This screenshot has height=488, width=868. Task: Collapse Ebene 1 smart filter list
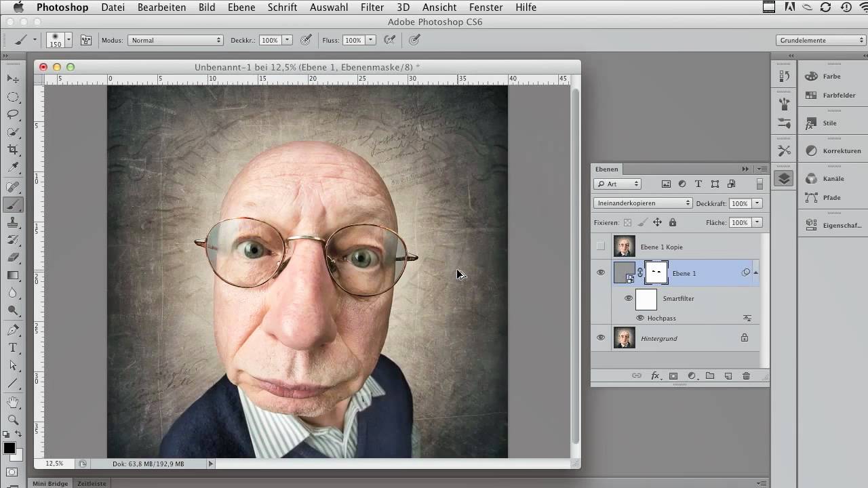pyautogui.click(x=755, y=272)
